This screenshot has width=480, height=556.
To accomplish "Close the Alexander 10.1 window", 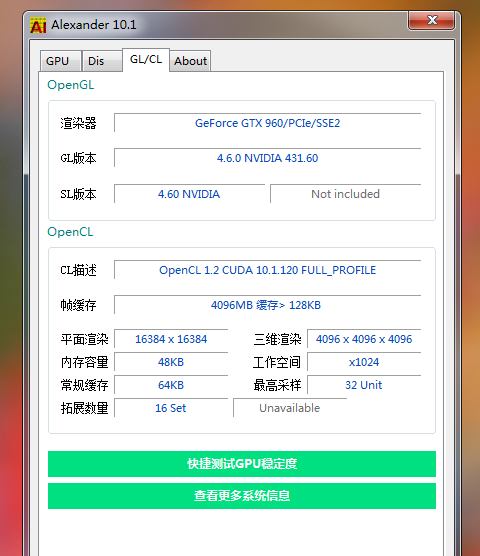I will pyautogui.click(x=431, y=20).
